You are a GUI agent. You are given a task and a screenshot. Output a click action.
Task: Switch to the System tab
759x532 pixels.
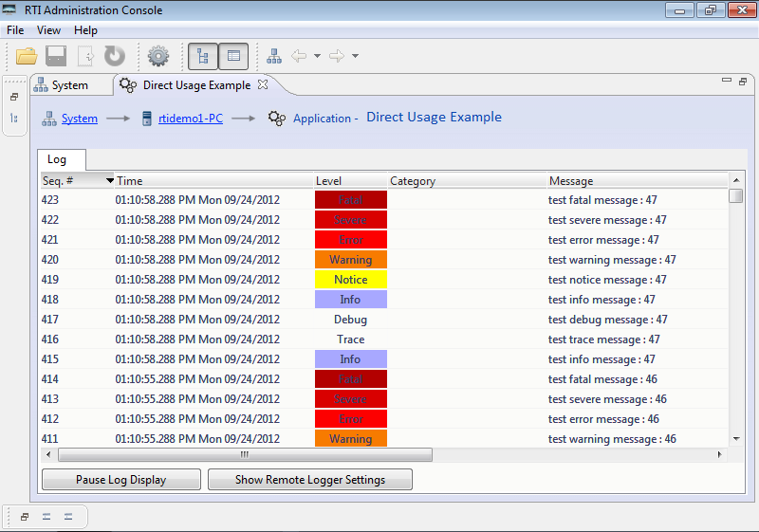70,85
